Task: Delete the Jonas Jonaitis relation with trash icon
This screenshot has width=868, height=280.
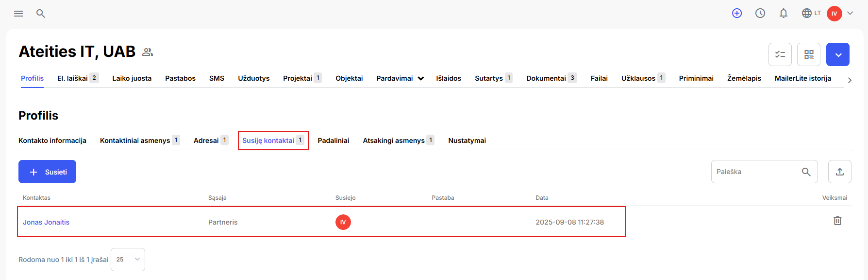Action: pyautogui.click(x=837, y=221)
